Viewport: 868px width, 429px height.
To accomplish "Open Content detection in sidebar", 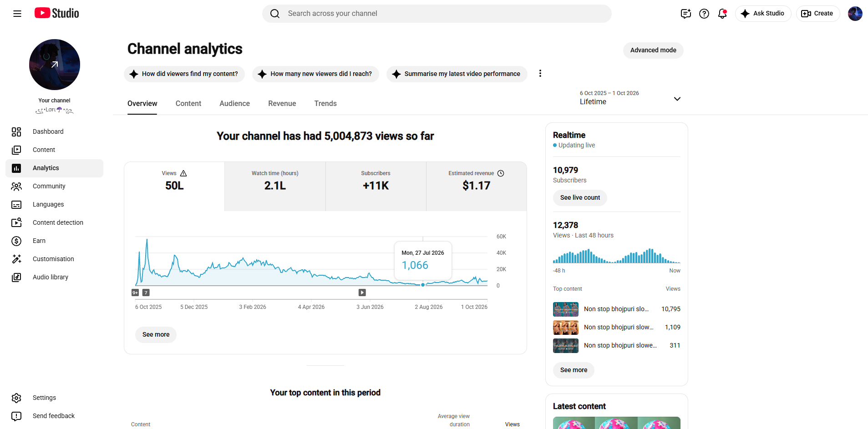I will pyautogui.click(x=54, y=222).
